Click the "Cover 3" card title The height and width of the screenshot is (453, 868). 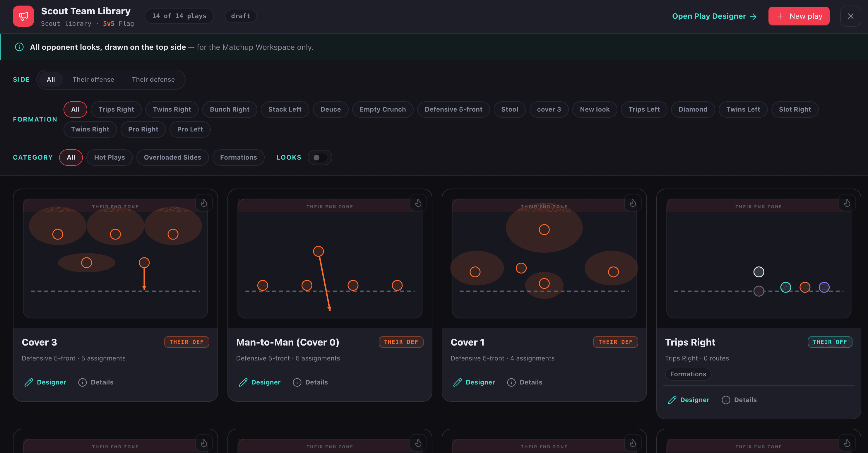pyautogui.click(x=40, y=342)
